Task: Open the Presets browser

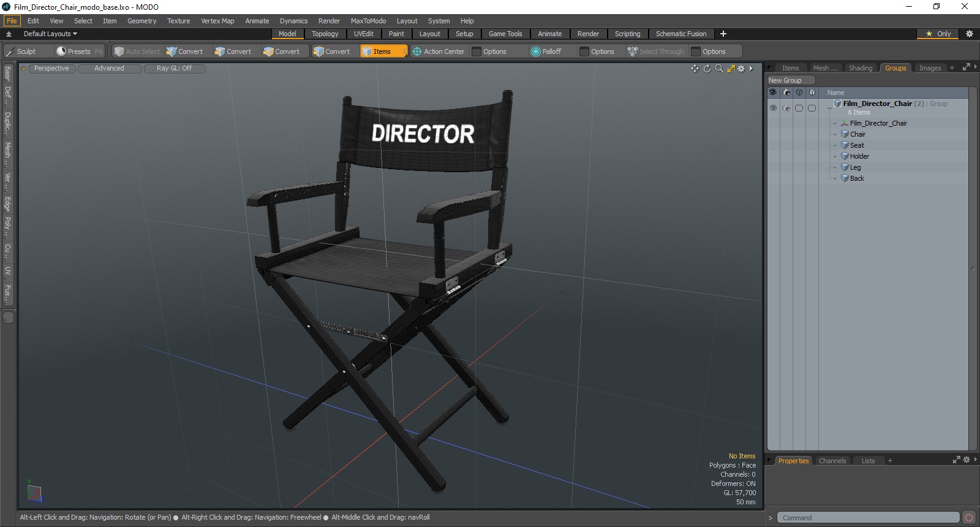Action: pos(80,51)
